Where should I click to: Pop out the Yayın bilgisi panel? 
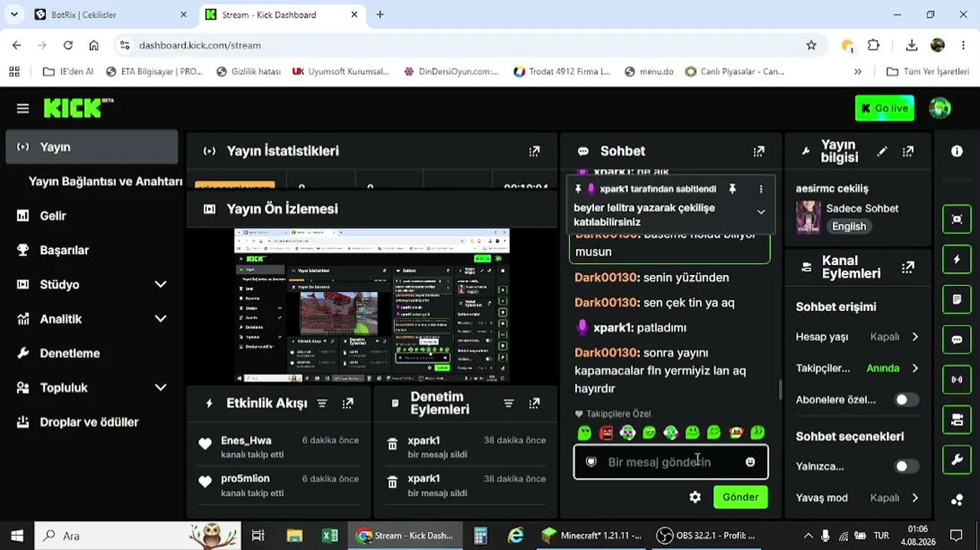[x=907, y=151]
